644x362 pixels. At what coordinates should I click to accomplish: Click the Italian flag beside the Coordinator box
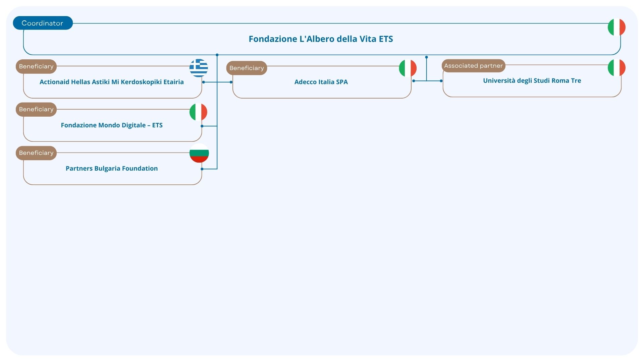[x=616, y=27]
